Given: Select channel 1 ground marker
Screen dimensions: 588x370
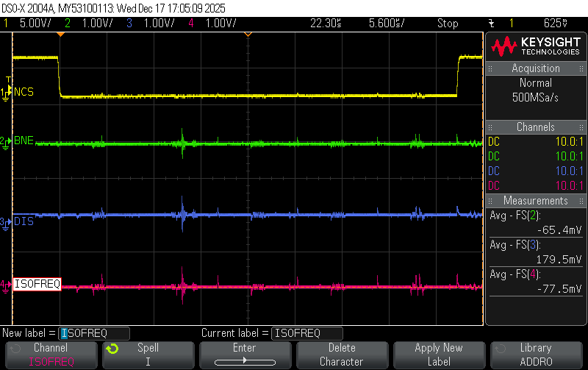Looking at the screenshot, I should [5, 93].
